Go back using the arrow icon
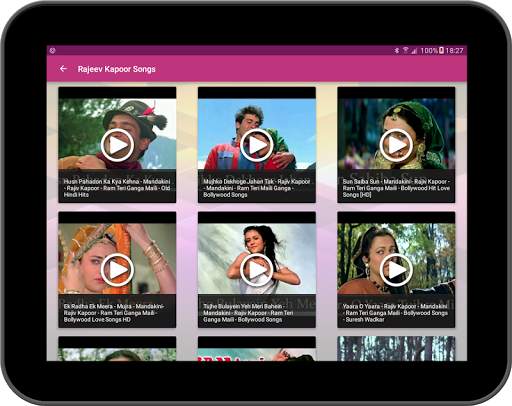The height and width of the screenshot is (406, 512). pos(63,69)
